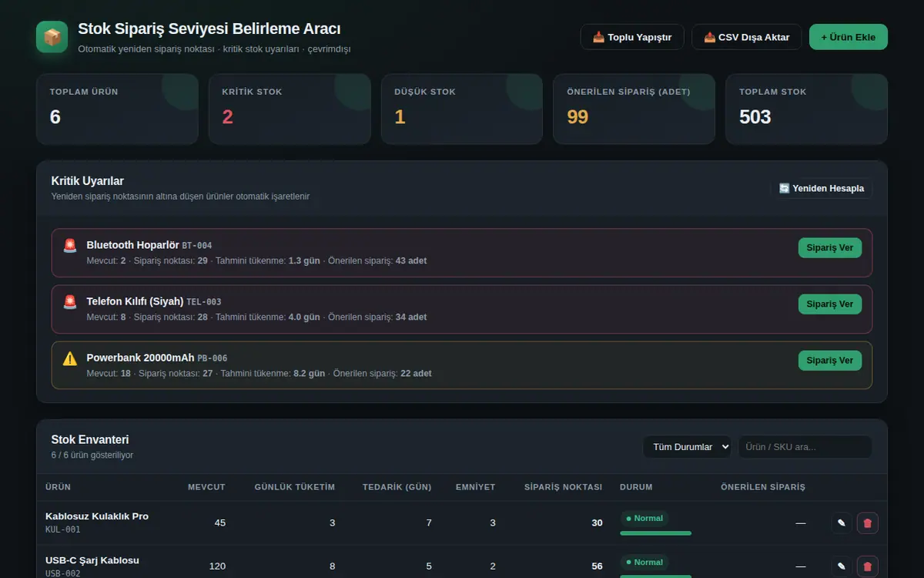924x578 pixels.
Task: Click the Emniyet column header
Action: (x=476, y=487)
